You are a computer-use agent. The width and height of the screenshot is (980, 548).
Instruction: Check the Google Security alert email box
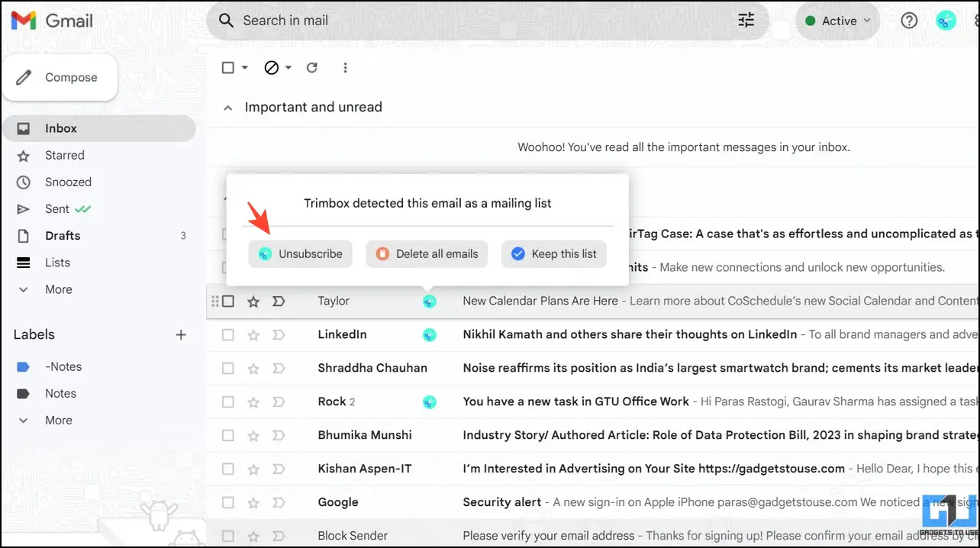tap(228, 502)
